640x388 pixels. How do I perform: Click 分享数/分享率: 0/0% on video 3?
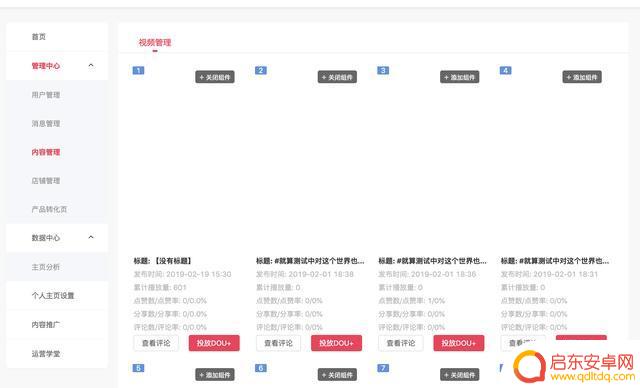(412, 314)
